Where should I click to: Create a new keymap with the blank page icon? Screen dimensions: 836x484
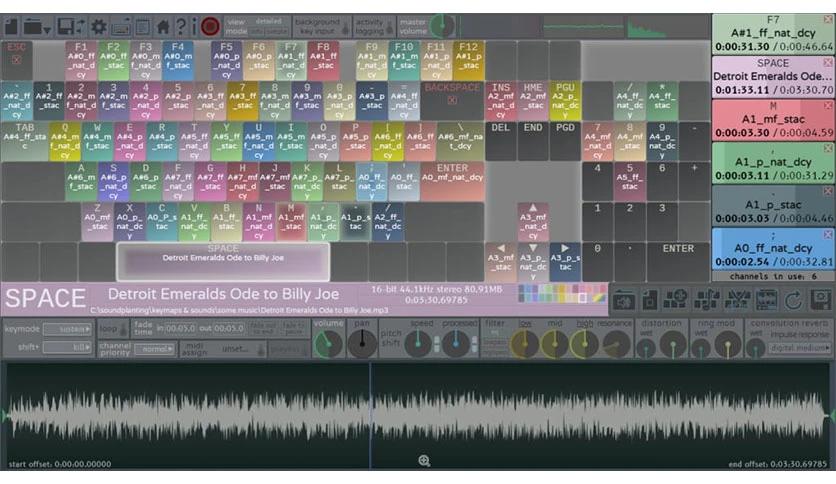pyautogui.click(x=11, y=27)
